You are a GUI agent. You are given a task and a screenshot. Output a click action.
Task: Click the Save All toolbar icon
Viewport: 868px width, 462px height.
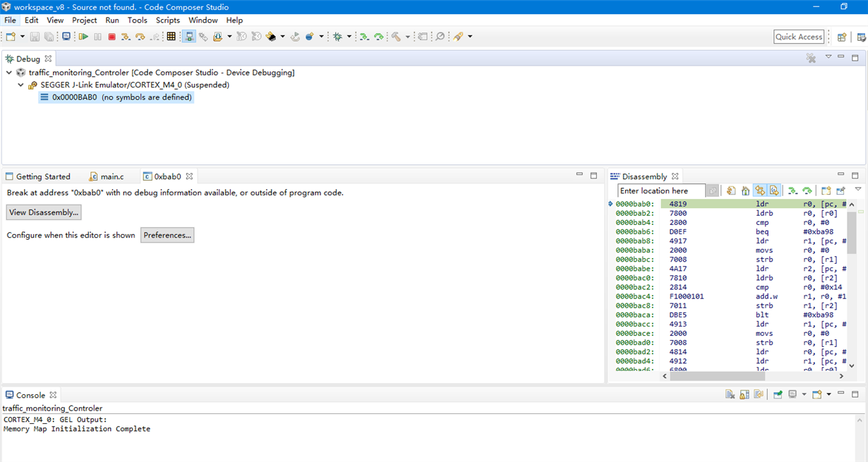tap(49, 37)
